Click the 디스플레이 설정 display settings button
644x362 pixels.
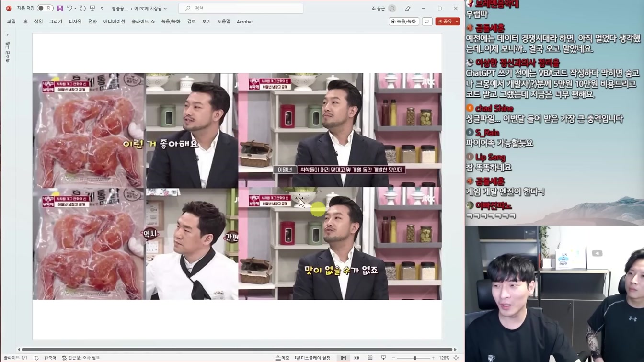pyautogui.click(x=312, y=358)
